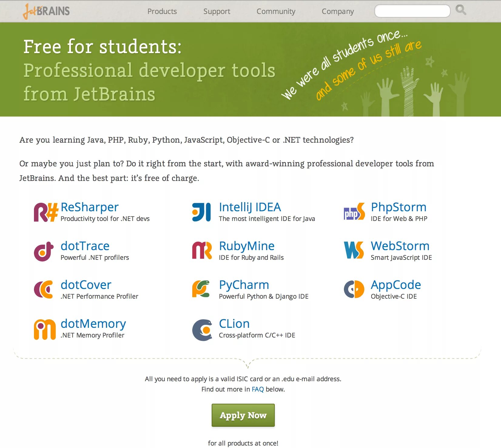Open the PhpStorm product link
501x448 pixels.
tap(398, 207)
